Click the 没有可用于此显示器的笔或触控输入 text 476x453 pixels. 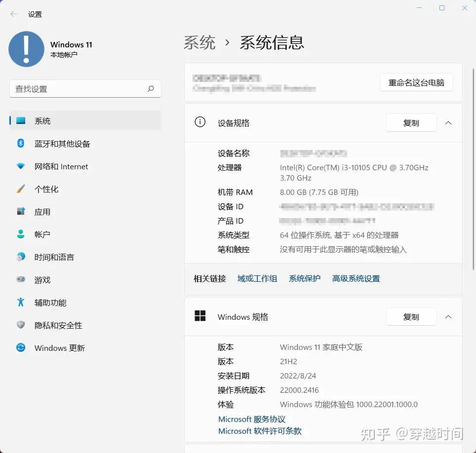tap(343, 249)
